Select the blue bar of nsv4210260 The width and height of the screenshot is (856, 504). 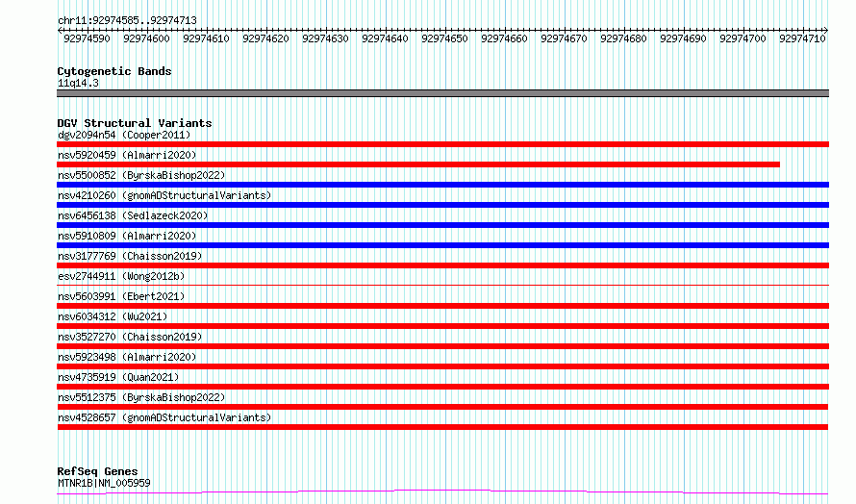click(x=442, y=205)
